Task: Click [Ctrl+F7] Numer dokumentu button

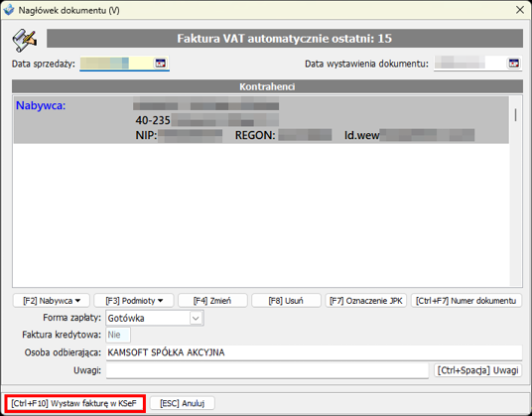Action: pyautogui.click(x=466, y=301)
